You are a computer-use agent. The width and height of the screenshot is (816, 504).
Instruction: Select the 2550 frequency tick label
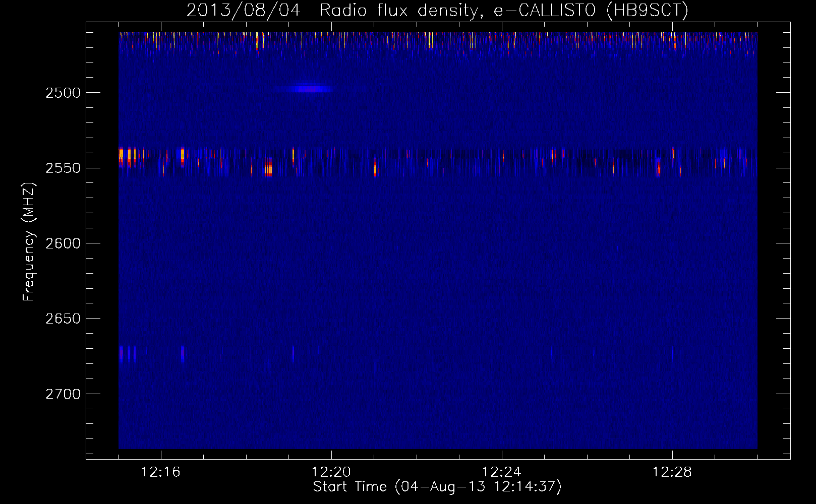pyautogui.click(x=63, y=168)
